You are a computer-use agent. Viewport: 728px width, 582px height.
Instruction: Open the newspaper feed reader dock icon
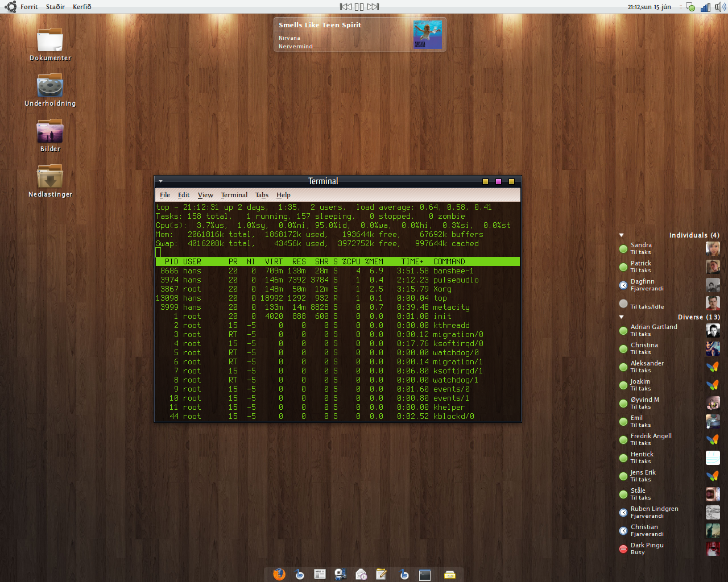click(320, 574)
